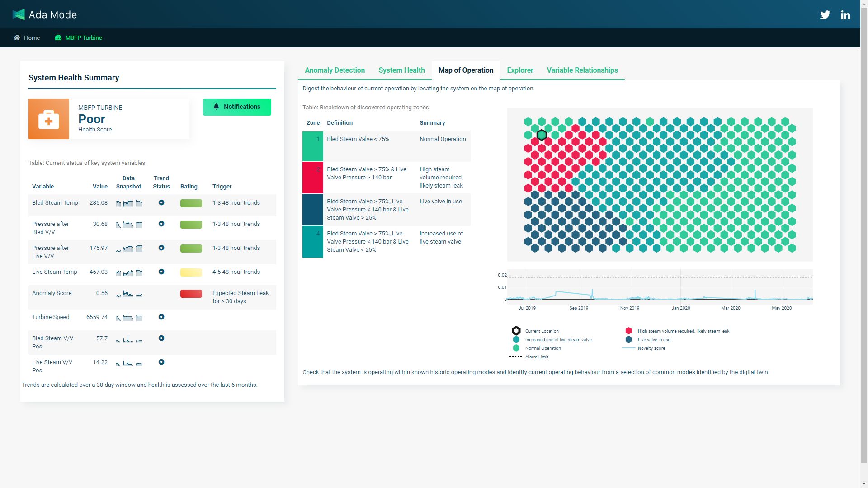
Task: Click Bled Steam Temp trend status icon
Action: pos(161,203)
